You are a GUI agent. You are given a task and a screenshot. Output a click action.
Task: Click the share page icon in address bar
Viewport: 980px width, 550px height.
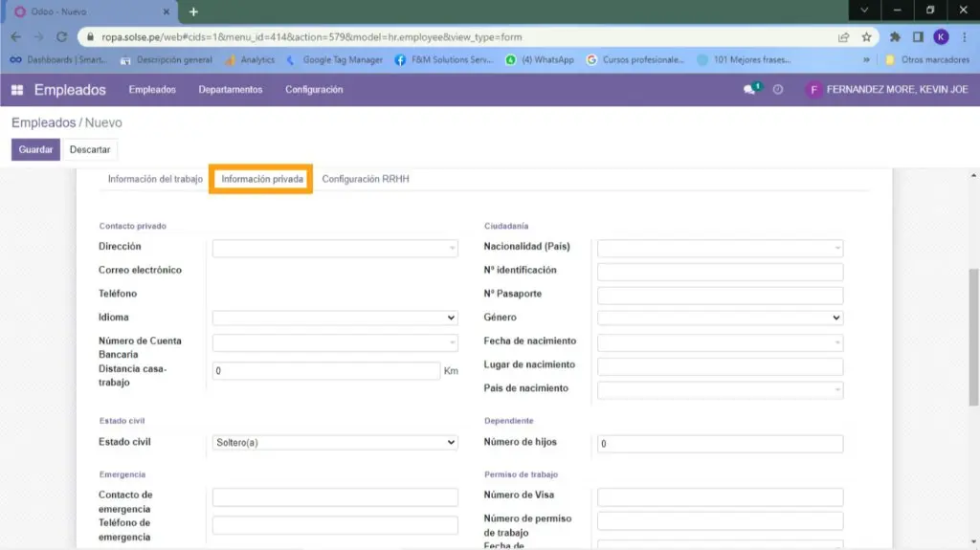pos(843,37)
